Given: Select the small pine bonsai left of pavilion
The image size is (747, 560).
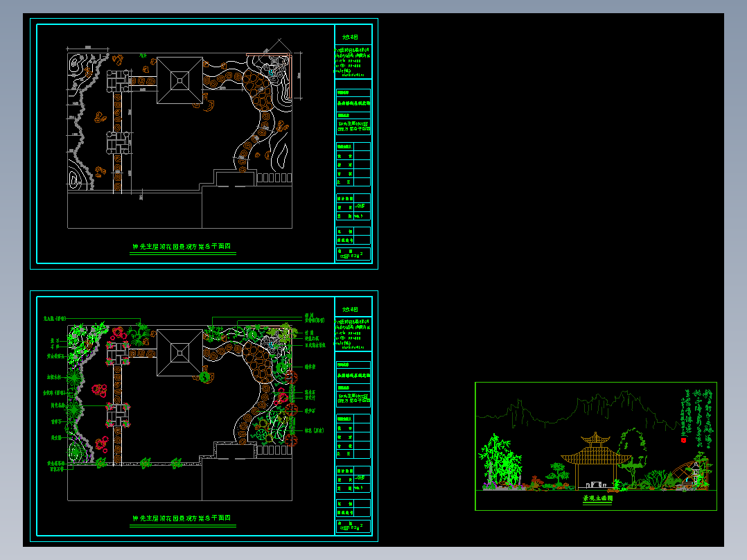Looking at the screenshot, I should [557, 473].
